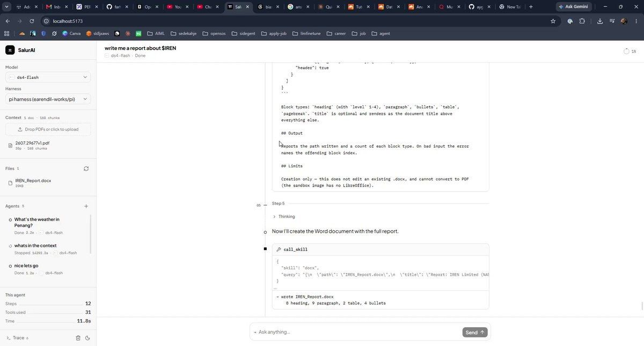Open the agent bookmarks folder
The width and height of the screenshot is (644, 346).
(x=380, y=33)
